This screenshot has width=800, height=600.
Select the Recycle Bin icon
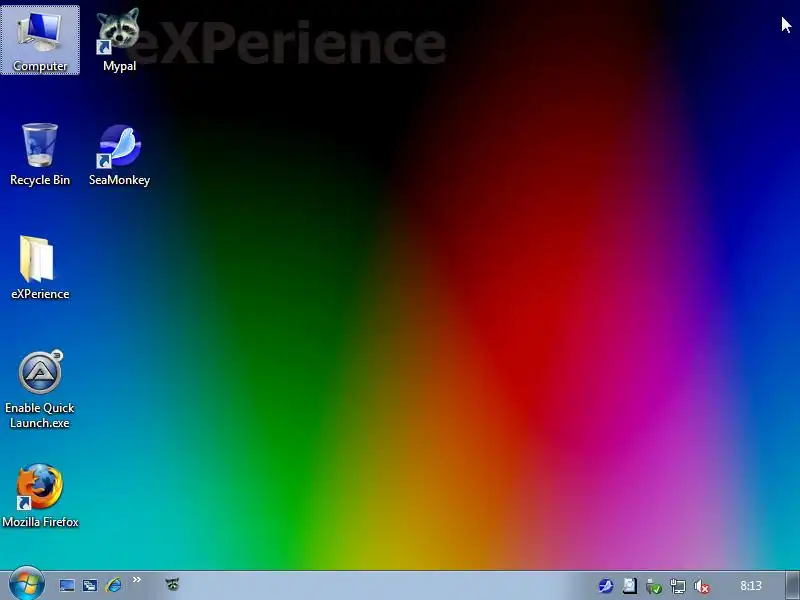pyautogui.click(x=40, y=155)
